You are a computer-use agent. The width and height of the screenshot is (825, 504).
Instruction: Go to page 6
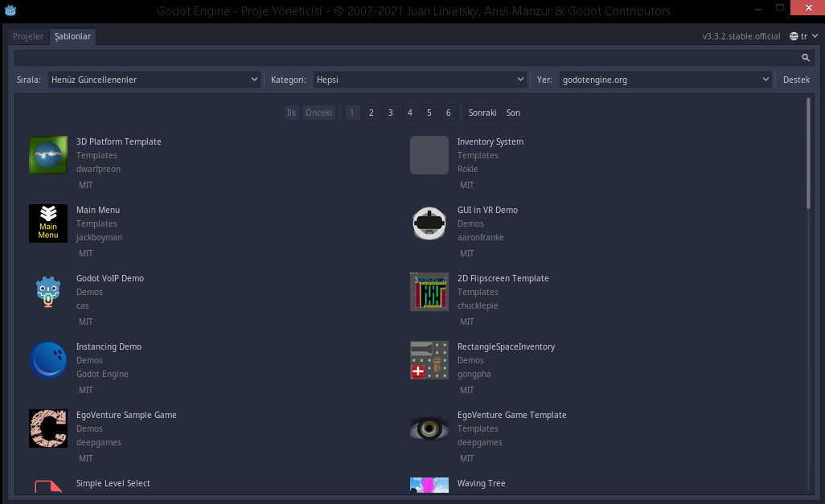pyautogui.click(x=448, y=113)
